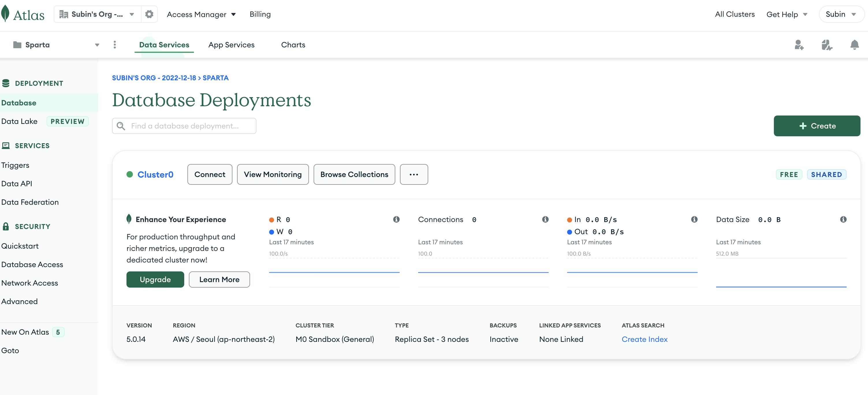Click the All Clusters link
Viewport: 868px width, 395px height.
click(x=735, y=14)
